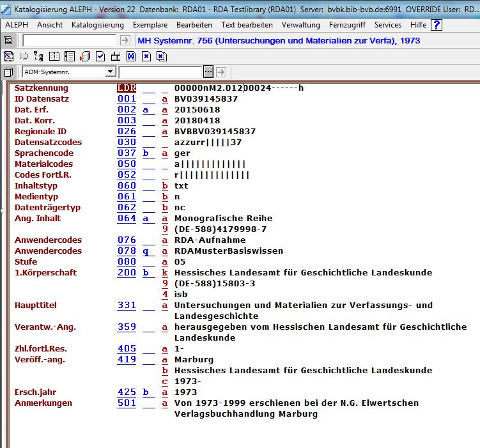Open the Katalogisierung menu

[x=98, y=25]
